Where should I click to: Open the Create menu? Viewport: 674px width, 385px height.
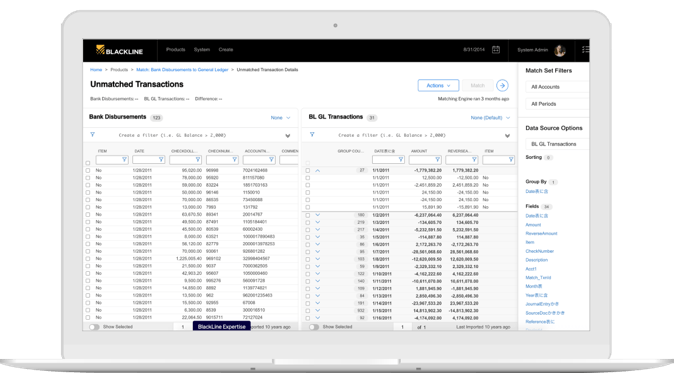click(x=226, y=50)
